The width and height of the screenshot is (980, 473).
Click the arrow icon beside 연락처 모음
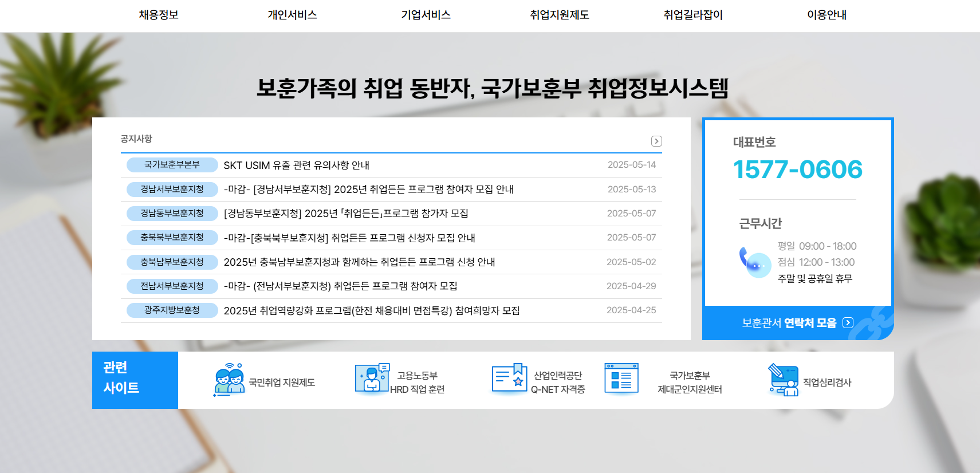pyautogui.click(x=848, y=323)
